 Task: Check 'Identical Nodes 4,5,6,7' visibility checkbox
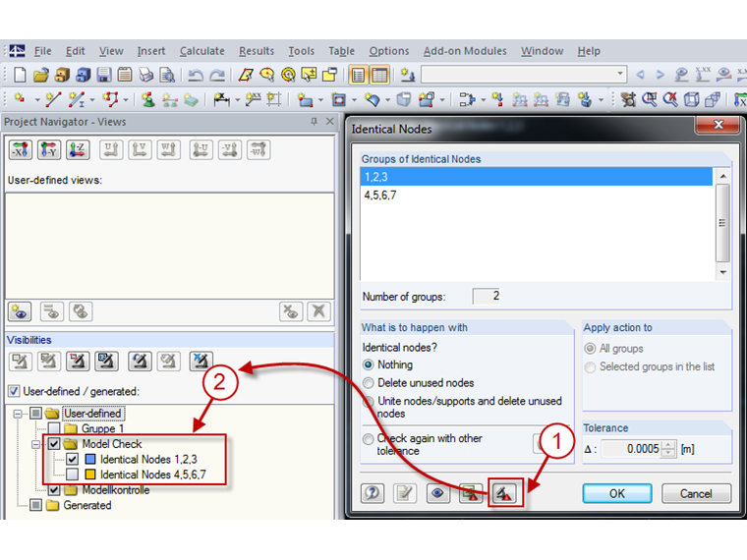(x=72, y=475)
